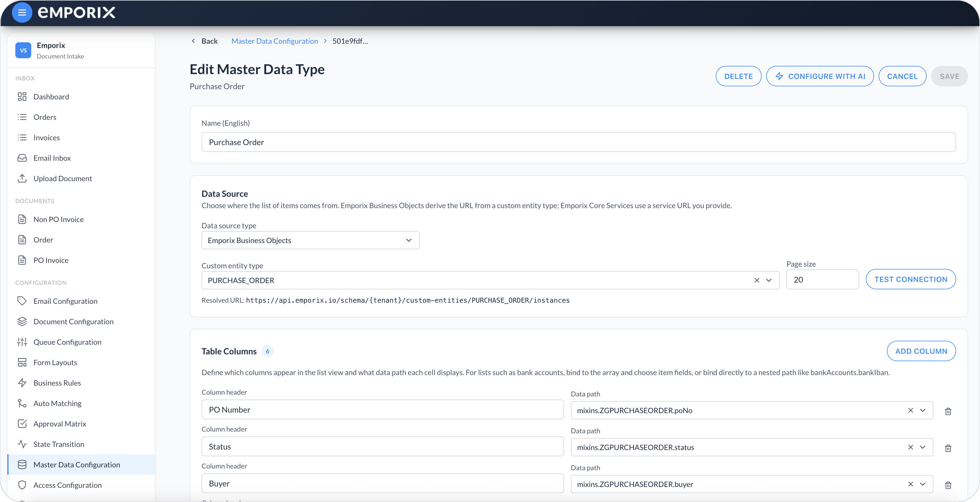Image resolution: width=980 pixels, height=502 pixels.
Task: Delete the Status column row
Action: tap(948, 448)
